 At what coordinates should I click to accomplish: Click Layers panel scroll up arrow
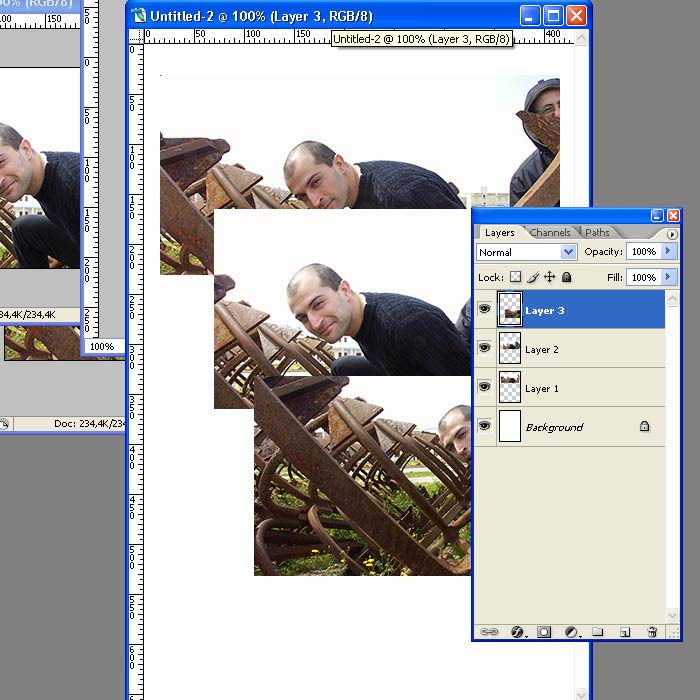click(x=672, y=298)
